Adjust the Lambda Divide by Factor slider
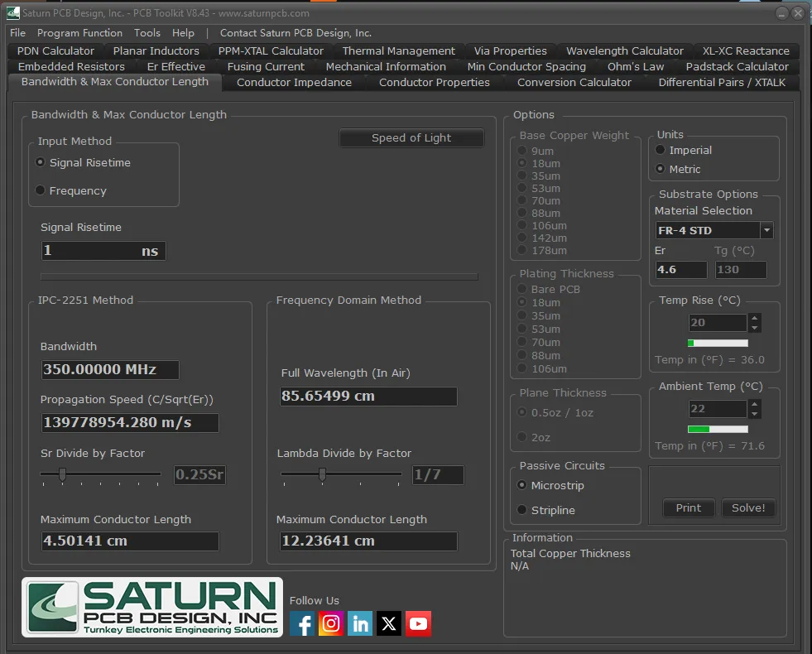The image size is (812, 654). tap(322, 474)
